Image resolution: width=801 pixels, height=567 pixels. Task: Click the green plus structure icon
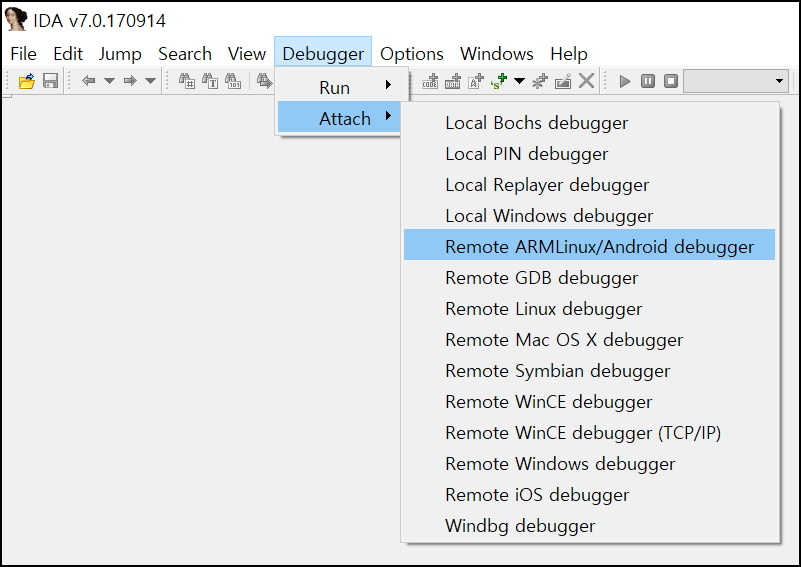coord(499,81)
